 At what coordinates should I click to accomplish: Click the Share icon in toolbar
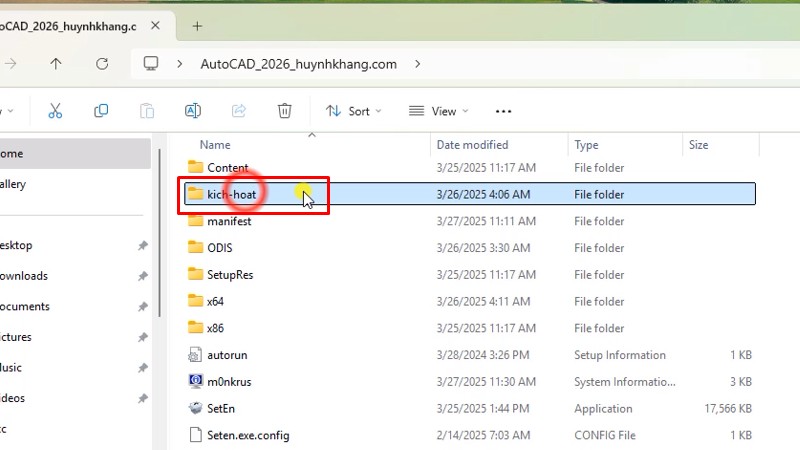click(239, 111)
